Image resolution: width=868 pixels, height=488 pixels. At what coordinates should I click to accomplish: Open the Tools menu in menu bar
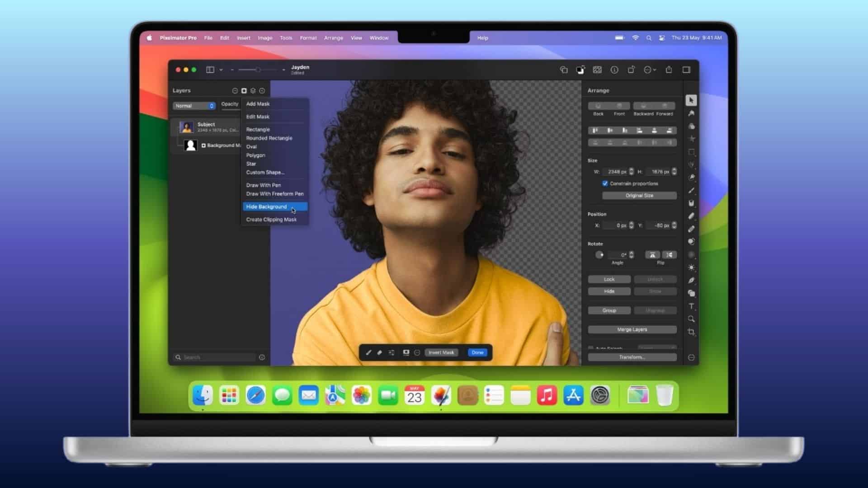tap(286, 38)
